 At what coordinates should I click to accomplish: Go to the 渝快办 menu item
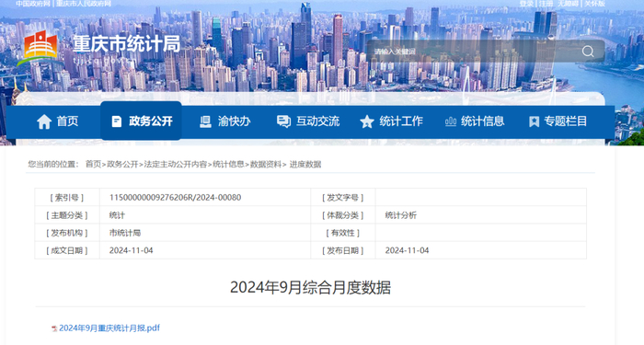click(x=224, y=121)
